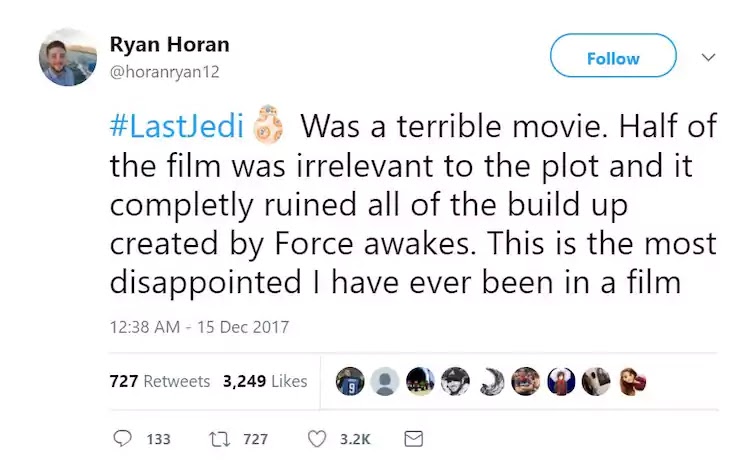Click the 3.2K like count
The width and height of the screenshot is (753, 463).
(355, 439)
